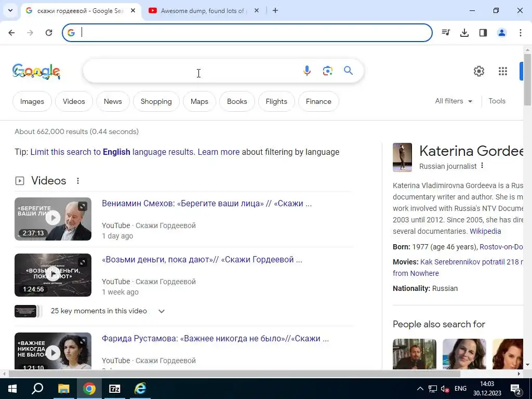Show hidden system tray icons
This screenshot has width=532, height=399.
click(x=420, y=389)
